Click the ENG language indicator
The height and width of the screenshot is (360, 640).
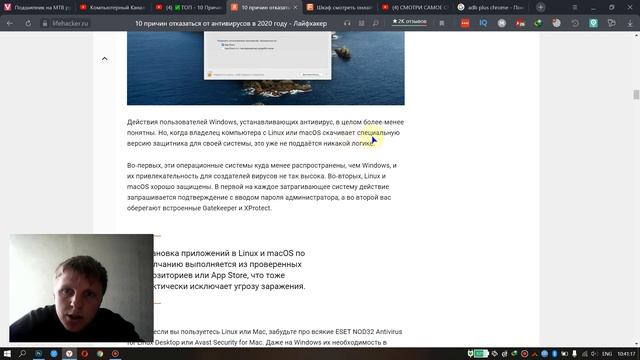(x=607, y=354)
